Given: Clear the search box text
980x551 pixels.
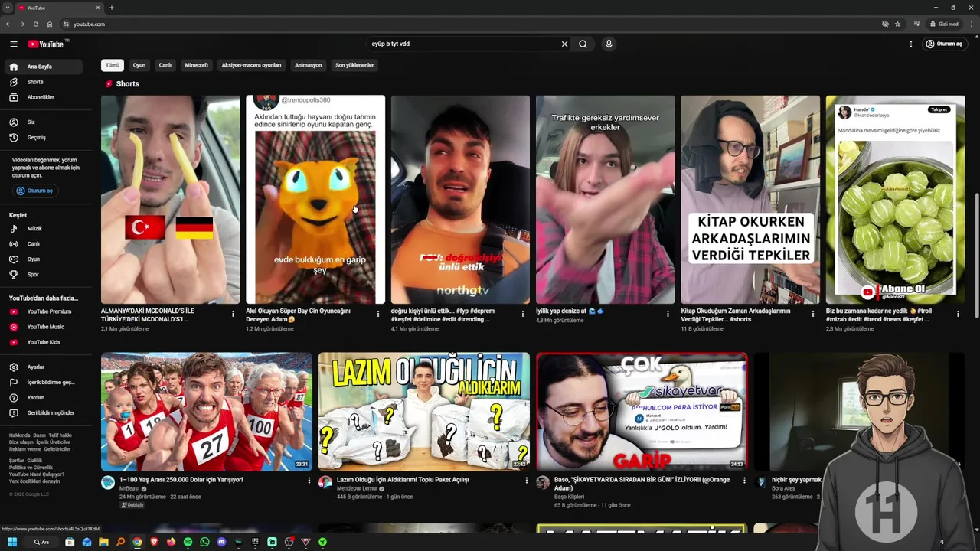Looking at the screenshot, I should [564, 44].
